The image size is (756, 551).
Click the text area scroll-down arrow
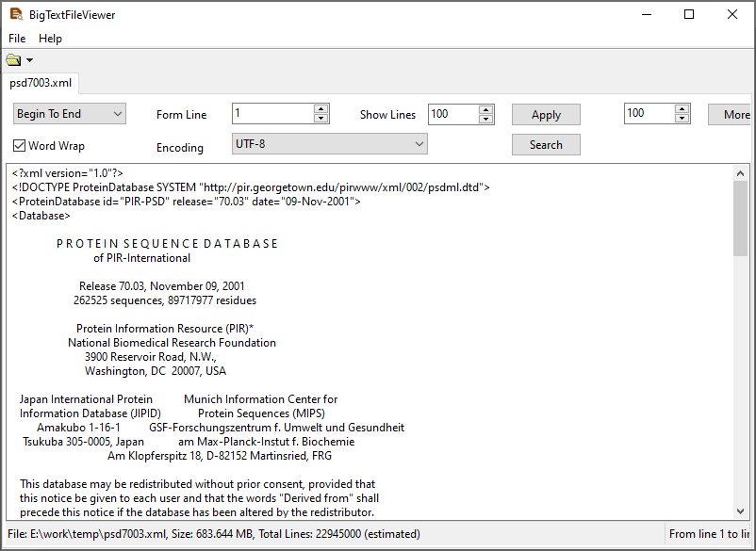click(741, 511)
